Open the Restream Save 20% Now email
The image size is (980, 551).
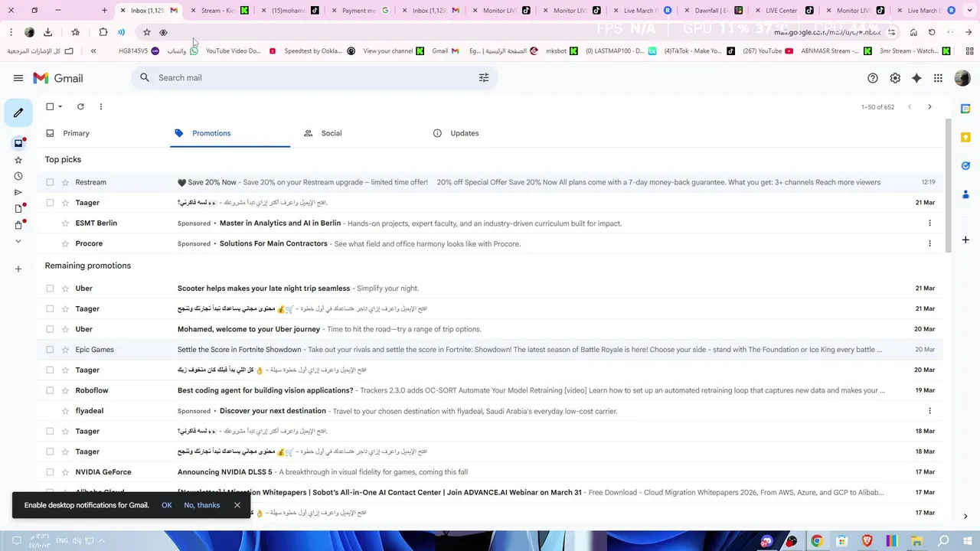(x=490, y=182)
